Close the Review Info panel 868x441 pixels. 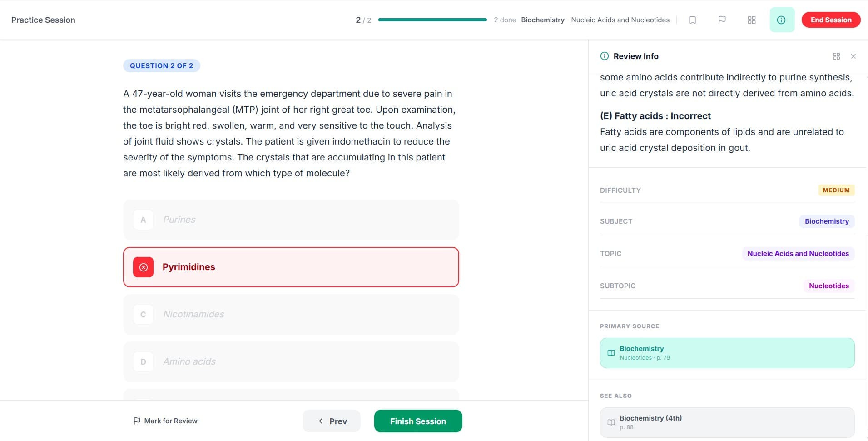click(x=853, y=56)
